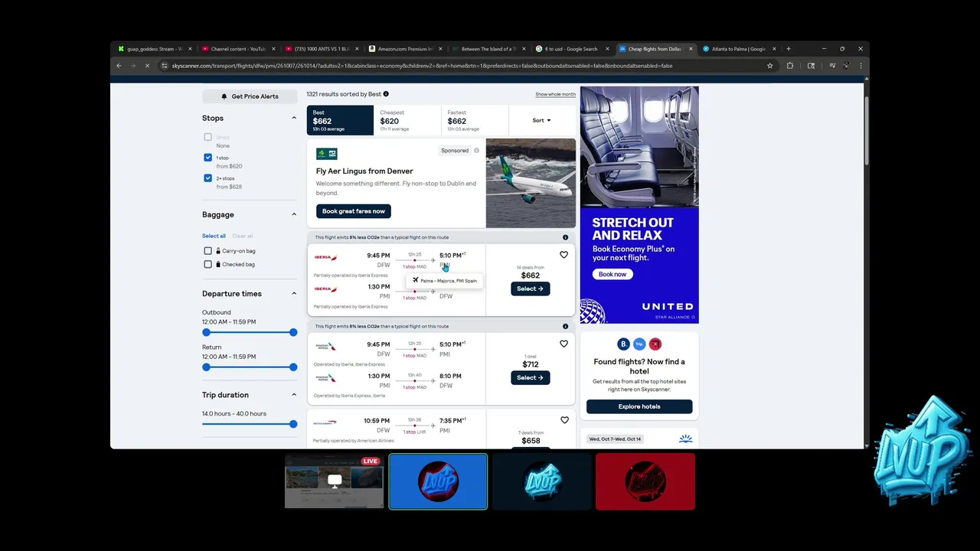Image resolution: width=980 pixels, height=551 pixels.
Task: Click Clear all baggage link
Action: coord(242,236)
